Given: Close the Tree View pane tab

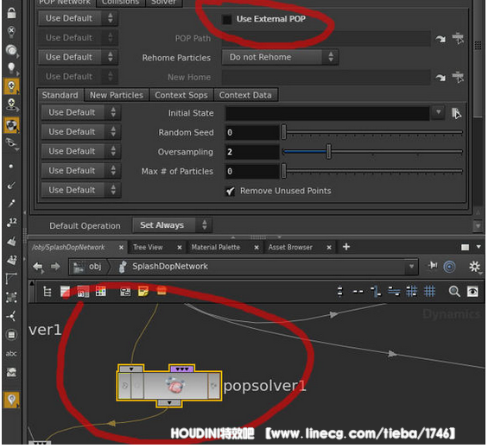Looking at the screenshot, I should click(180, 248).
